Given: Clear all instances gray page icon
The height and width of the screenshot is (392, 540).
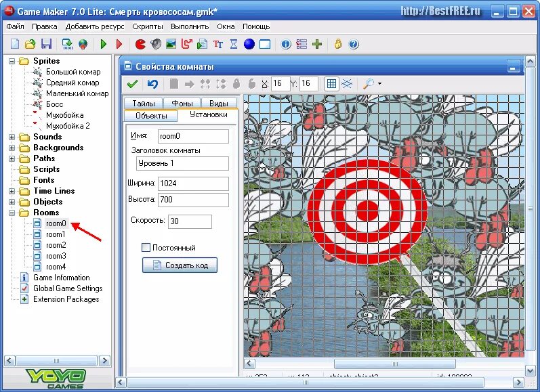Looking at the screenshot, I should [174, 84].
